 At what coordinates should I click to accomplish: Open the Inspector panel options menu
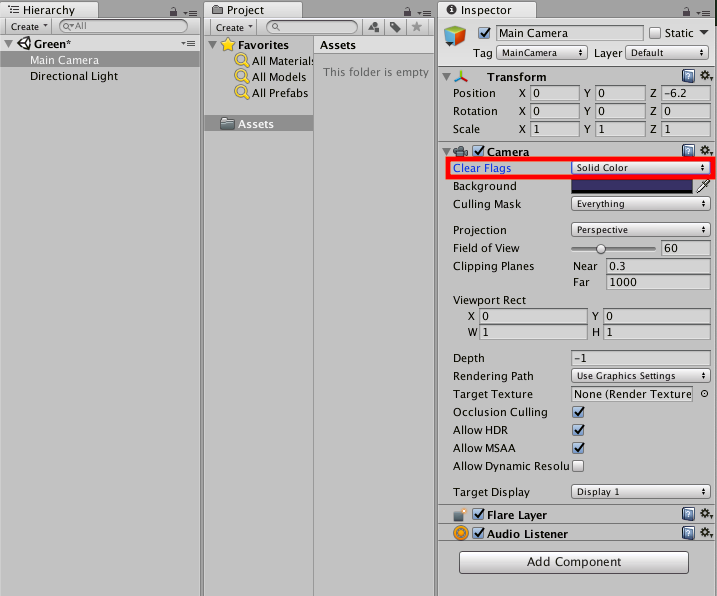704,13
